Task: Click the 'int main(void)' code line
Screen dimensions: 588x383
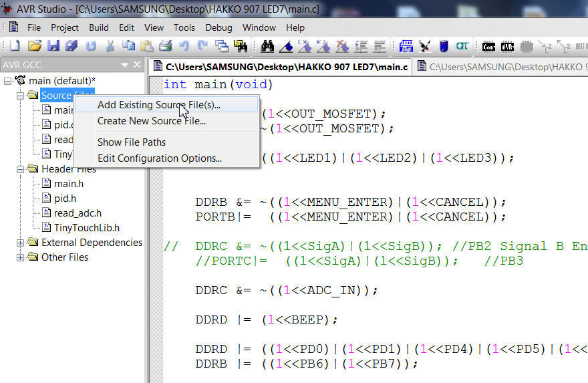Action: tap(218, 84)
